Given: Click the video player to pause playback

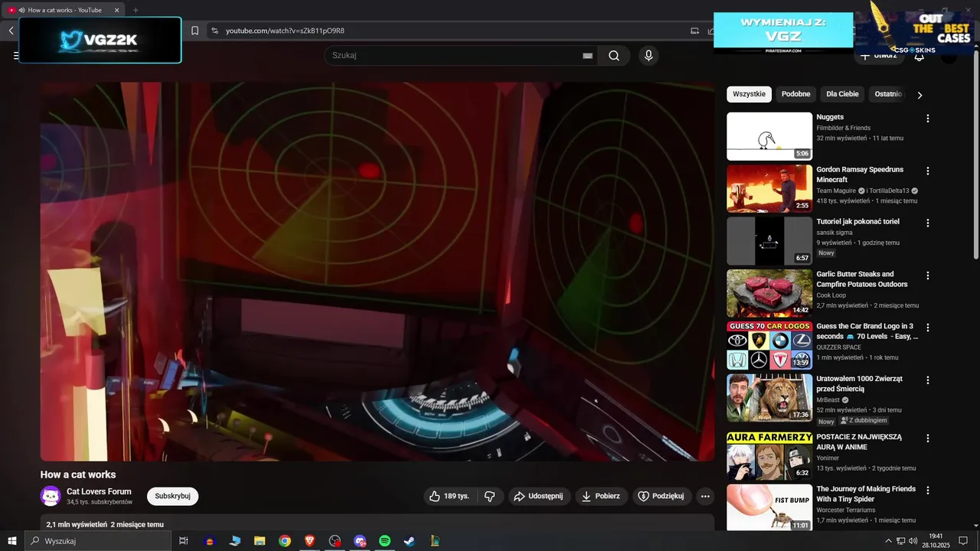Looking at the screenshot, I should tap(377, 271).
